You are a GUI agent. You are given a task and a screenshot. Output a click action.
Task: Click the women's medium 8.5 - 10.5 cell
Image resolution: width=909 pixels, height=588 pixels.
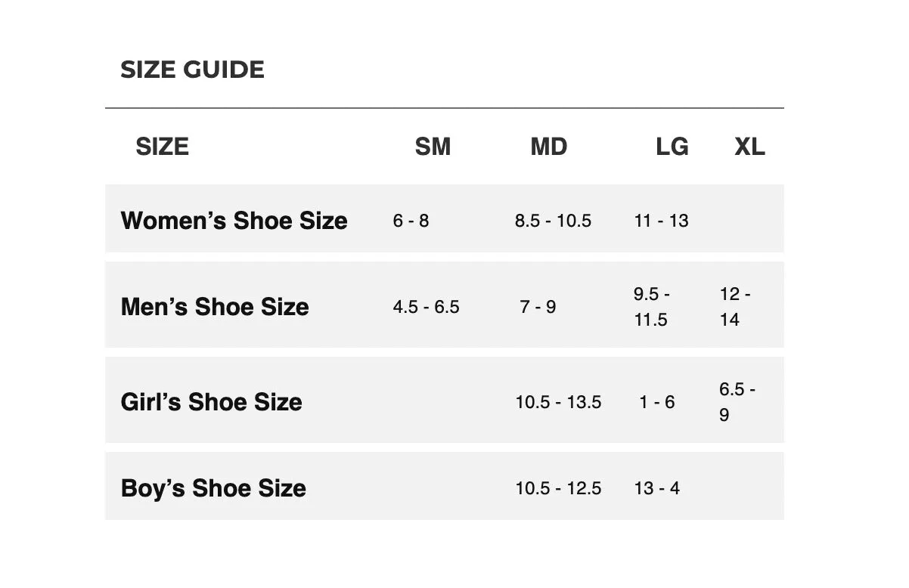point(553,221)
